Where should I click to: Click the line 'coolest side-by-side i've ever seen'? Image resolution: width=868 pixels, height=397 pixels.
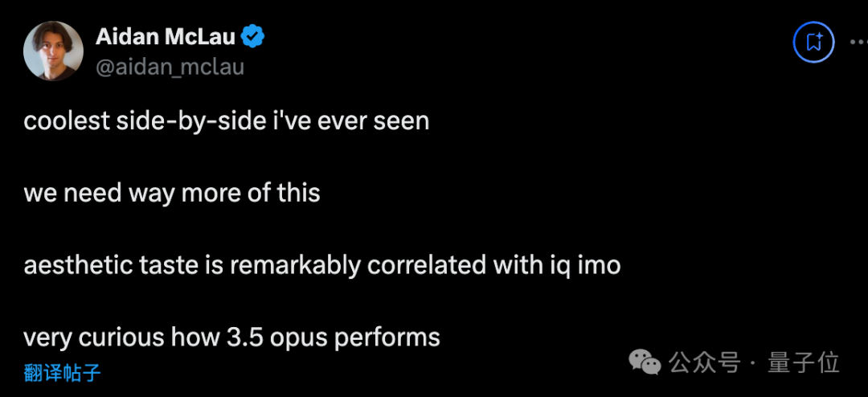tap(226, 121)
